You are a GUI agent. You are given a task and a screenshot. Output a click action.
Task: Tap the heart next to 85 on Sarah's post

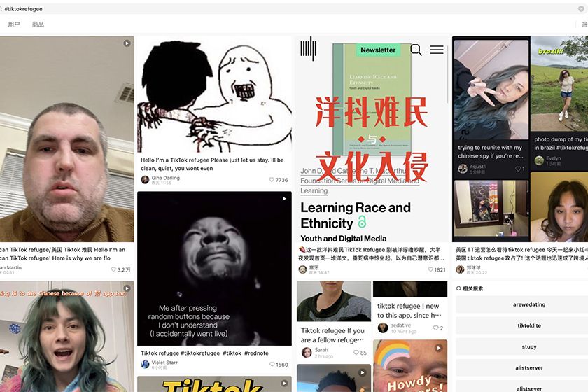click(x=356, y=353)
